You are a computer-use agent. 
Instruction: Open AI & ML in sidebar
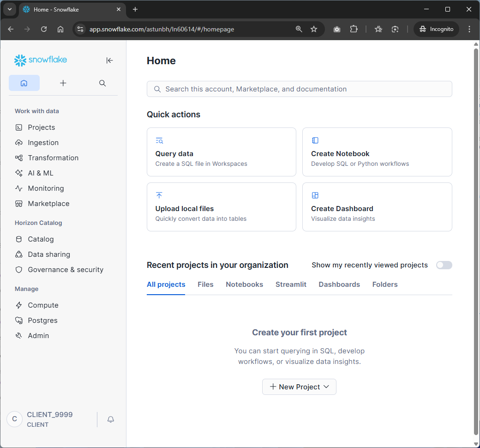click(41, 173)
